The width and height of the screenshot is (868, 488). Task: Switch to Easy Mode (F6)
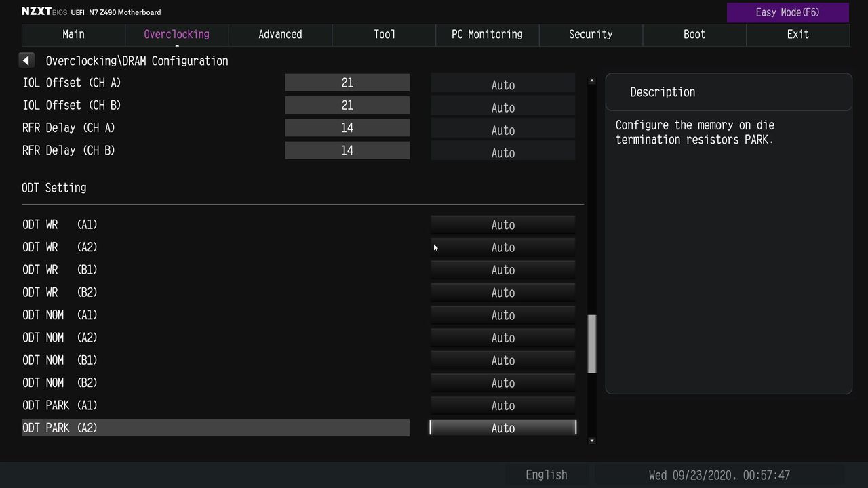click(788, 12)
